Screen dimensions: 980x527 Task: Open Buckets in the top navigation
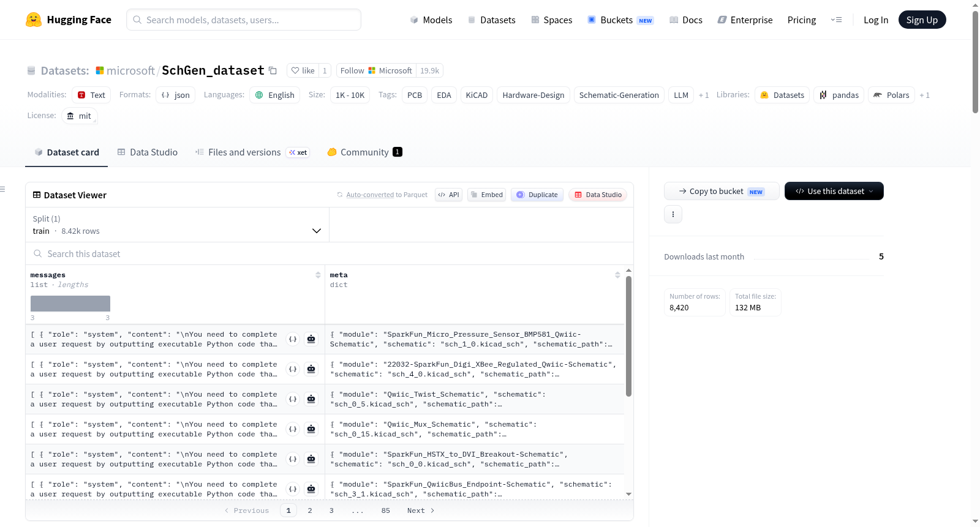coord(620,20)
